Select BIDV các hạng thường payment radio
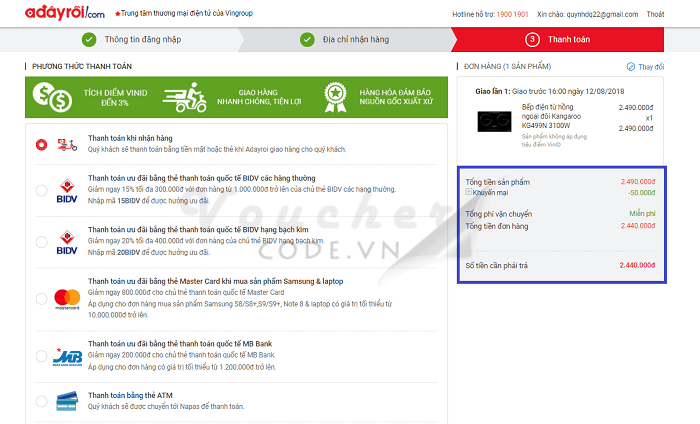 (x=42, y=191)
